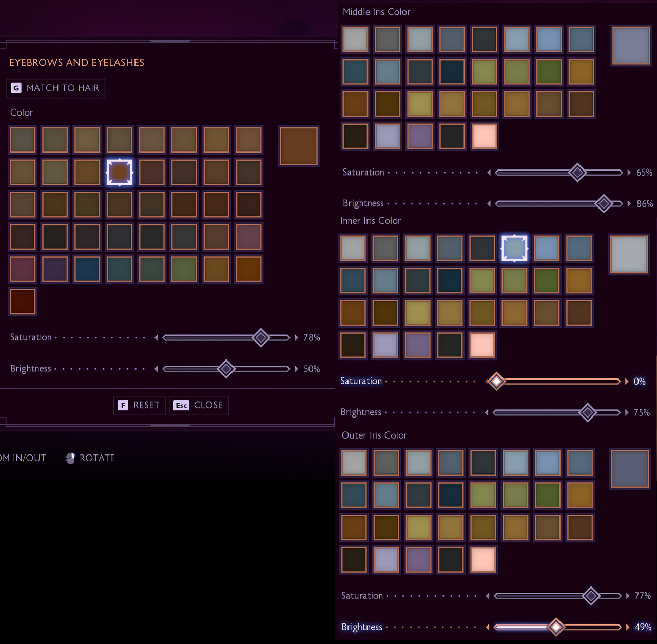Click the large eyebrow color preview swatch
The width and height of the screenshot is (657, 644).
pyautogui.click(x=299, y=146)
